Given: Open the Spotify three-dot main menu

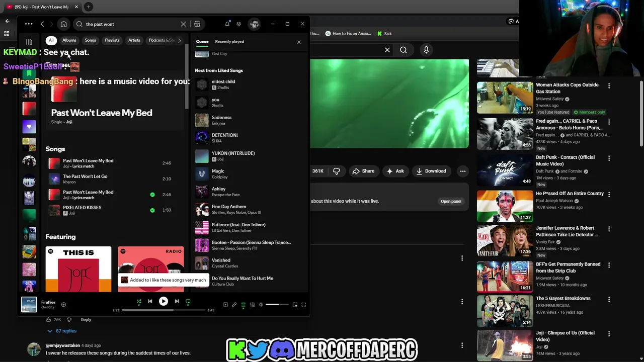Looking at the screenshot, I should click(29, 24).
